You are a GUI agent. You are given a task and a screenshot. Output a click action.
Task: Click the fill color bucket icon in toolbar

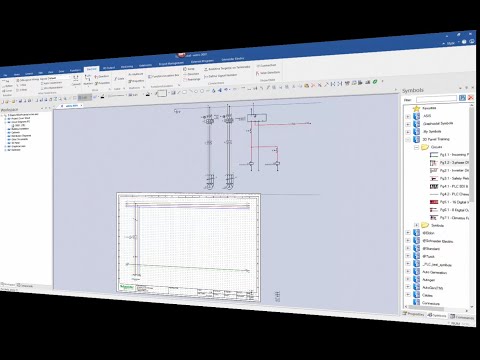148,95
